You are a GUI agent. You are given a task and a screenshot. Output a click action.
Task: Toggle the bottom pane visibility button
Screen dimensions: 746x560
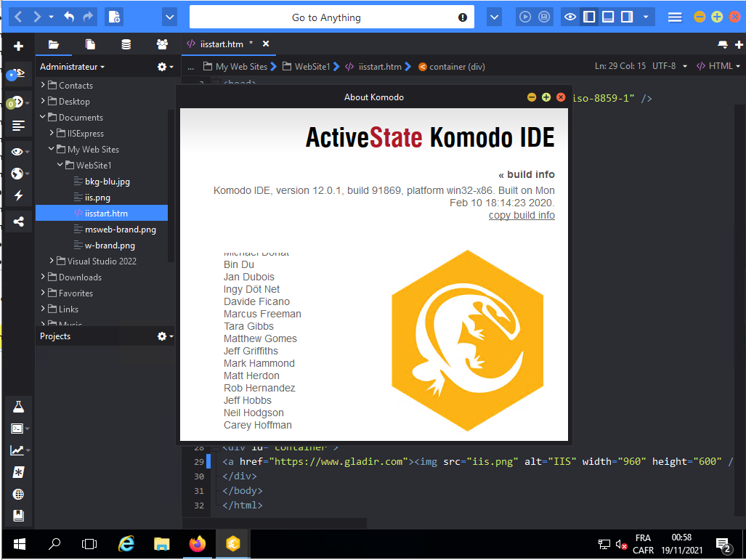click(x=608, y=17)
